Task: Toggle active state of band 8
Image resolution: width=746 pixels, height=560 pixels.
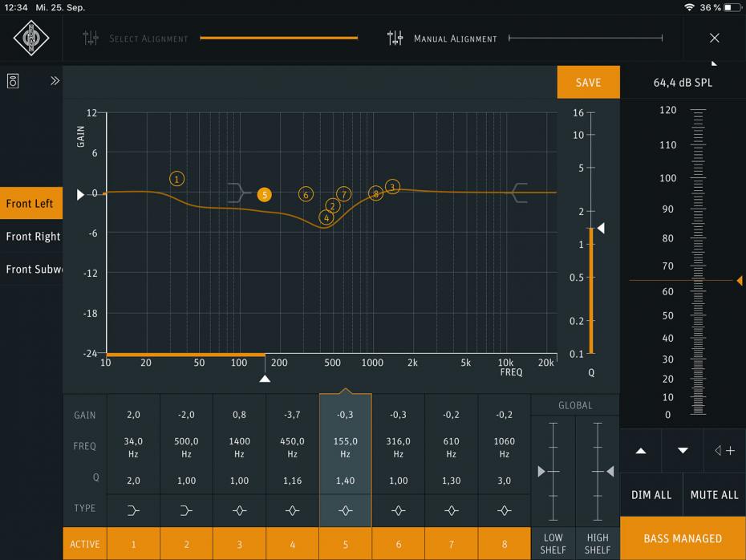Action: [504, 544]
